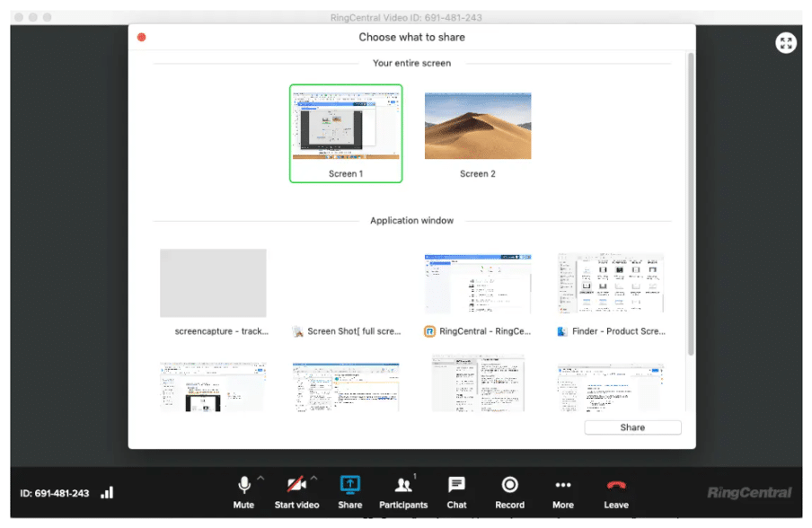The image size is (812, 528).
Task: Click the red Leave phone icon
Action: point(615,486)
